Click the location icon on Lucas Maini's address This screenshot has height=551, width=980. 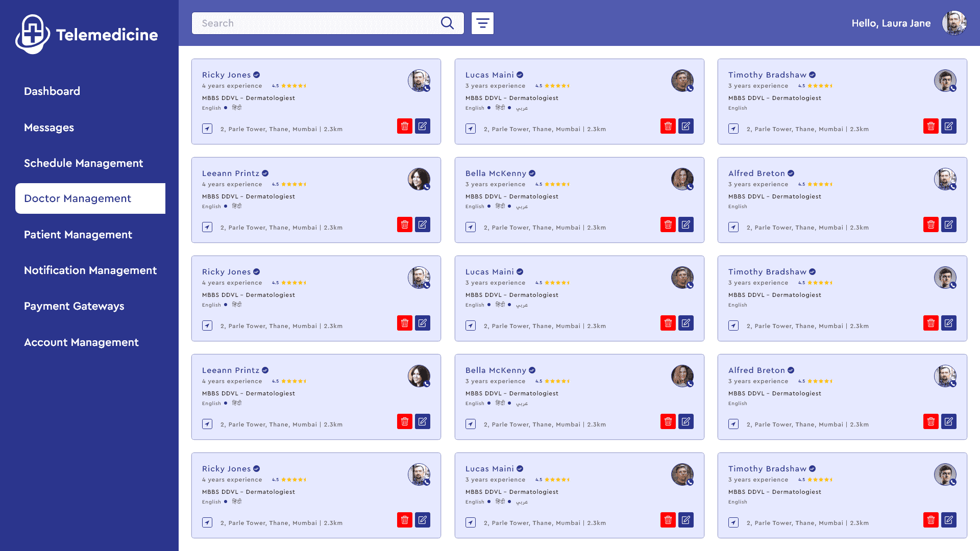click(x=470, y=128)
